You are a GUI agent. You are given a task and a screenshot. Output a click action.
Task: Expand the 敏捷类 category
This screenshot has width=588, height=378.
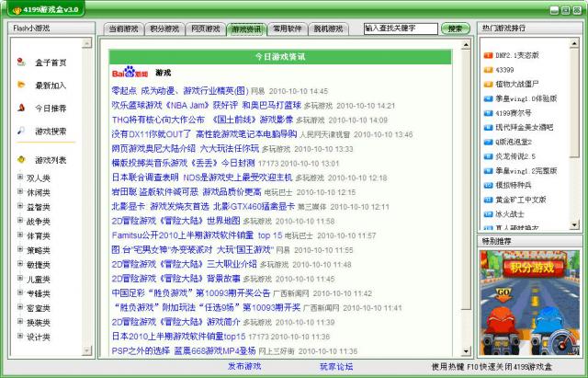click(20, 264)
